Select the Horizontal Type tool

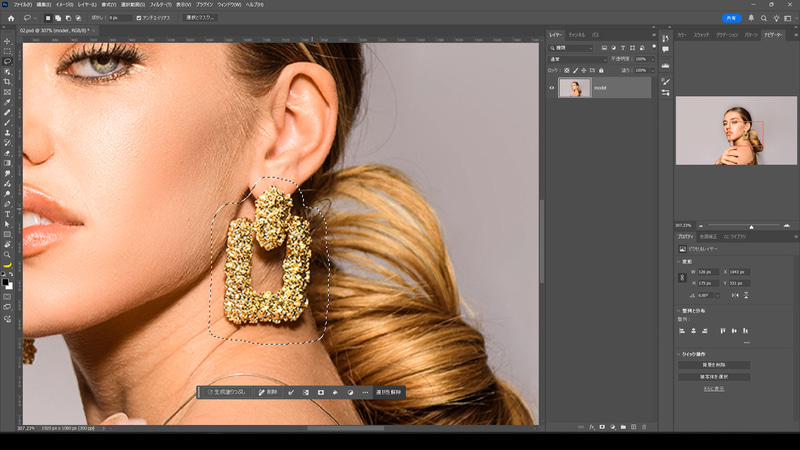[x=7, y=214]
